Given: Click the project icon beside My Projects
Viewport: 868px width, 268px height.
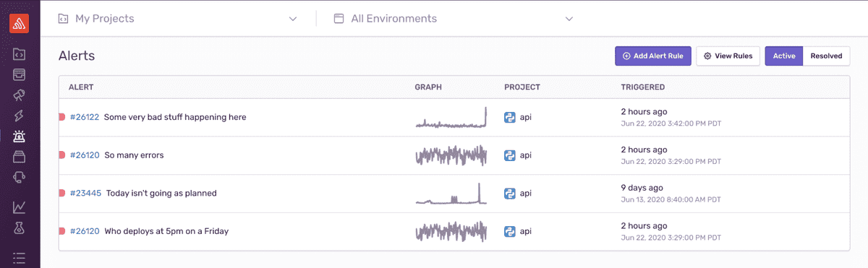Looking at the screenshot, I should tap(64, 18).
